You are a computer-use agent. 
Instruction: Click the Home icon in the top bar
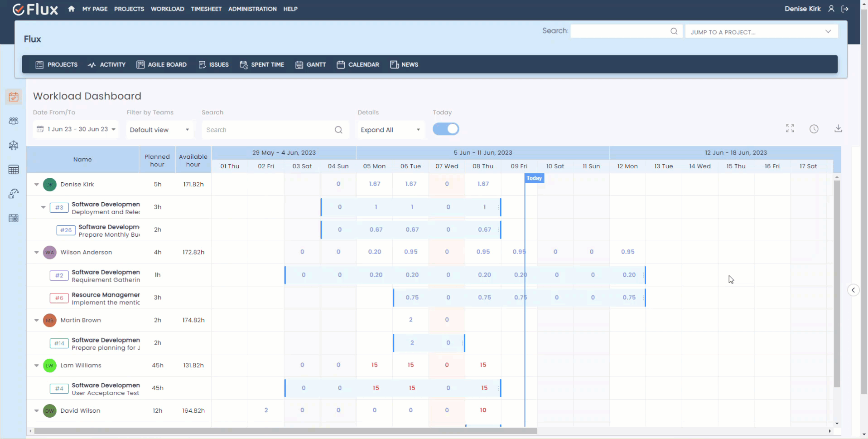[71, 9]
